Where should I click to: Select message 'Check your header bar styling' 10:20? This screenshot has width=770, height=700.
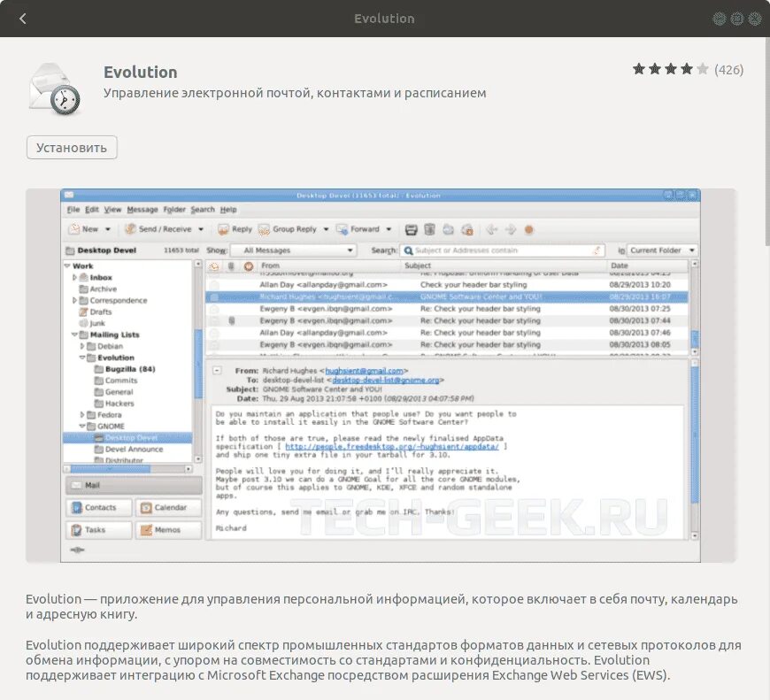[x=446, y=285]
